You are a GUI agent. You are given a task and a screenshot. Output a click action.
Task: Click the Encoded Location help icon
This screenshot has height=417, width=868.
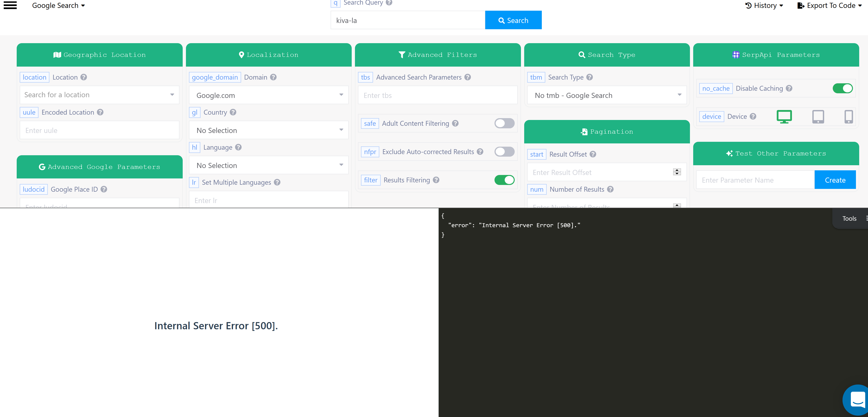click(100, 112)
